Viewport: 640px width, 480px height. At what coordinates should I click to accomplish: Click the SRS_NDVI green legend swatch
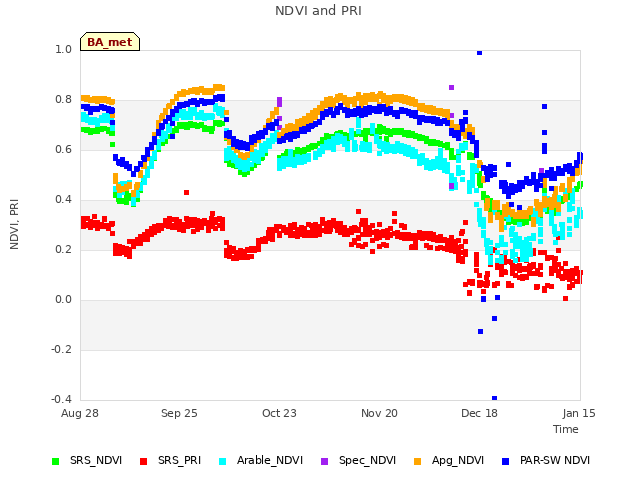[x=56, y=461]
